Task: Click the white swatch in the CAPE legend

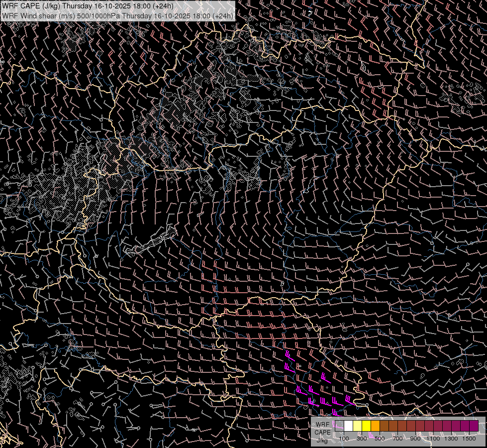Action: coord(348,426)
